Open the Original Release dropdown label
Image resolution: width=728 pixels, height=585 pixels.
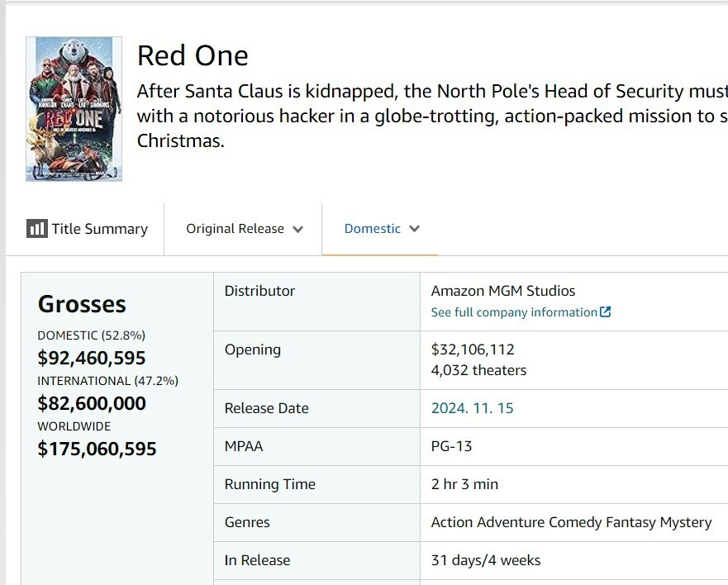(235, 229)
